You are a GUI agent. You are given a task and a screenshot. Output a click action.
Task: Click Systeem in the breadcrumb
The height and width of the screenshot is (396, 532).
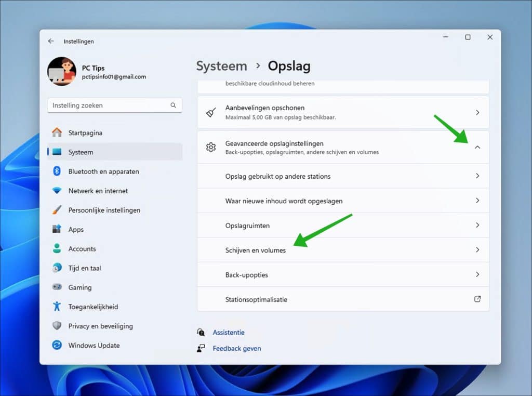221,66
